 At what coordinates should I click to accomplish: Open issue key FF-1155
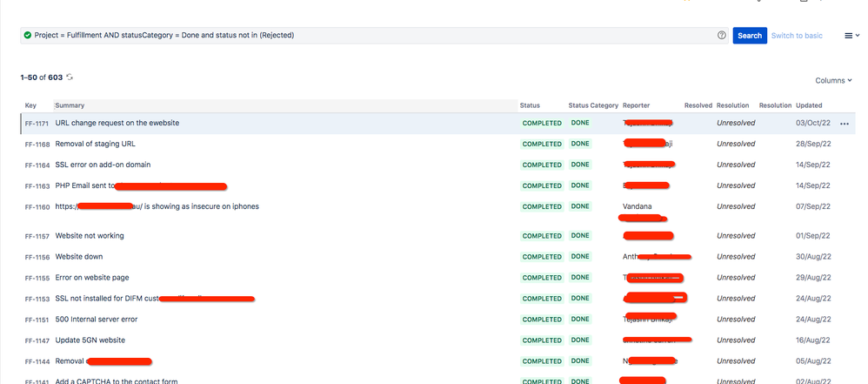tap(37, 278)
